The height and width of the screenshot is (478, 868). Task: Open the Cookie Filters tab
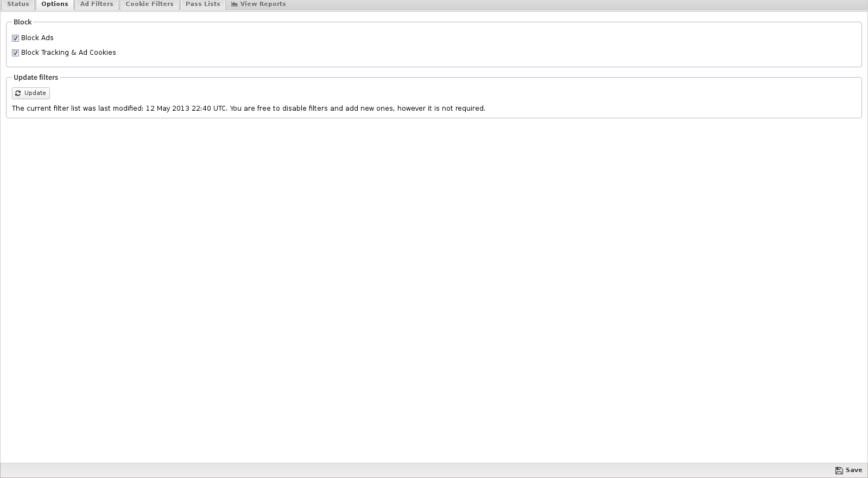tap(149, 4)
